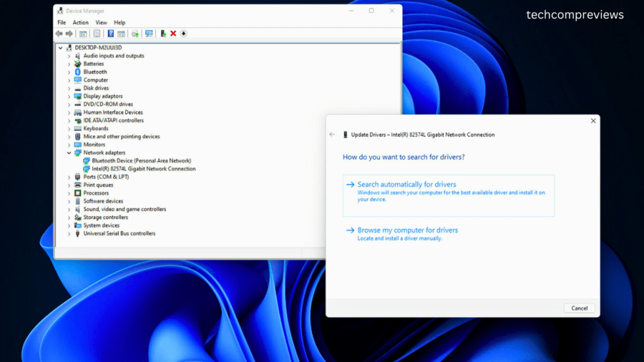Click the Device Manager title bar app icon
The height and width of the screenshot is (362, 644).
click(x=60, y=11)
